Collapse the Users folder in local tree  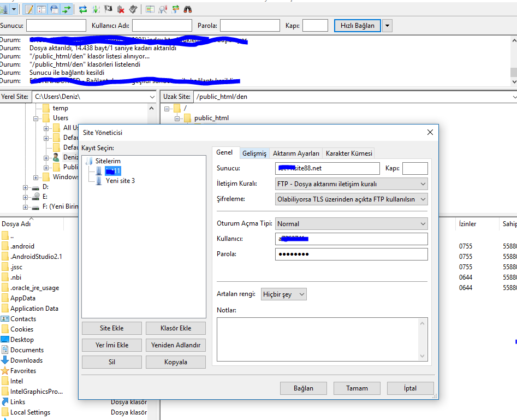pyautogui.click(x=35, y=119)
